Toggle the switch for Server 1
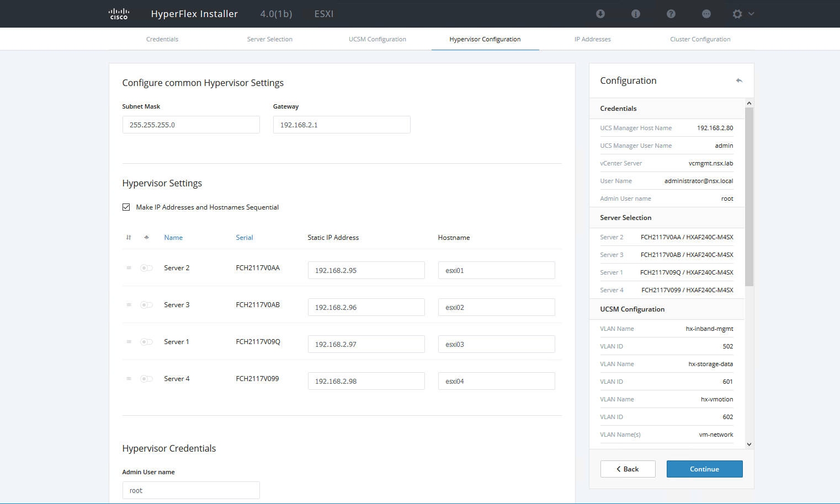 pos(146,342)
